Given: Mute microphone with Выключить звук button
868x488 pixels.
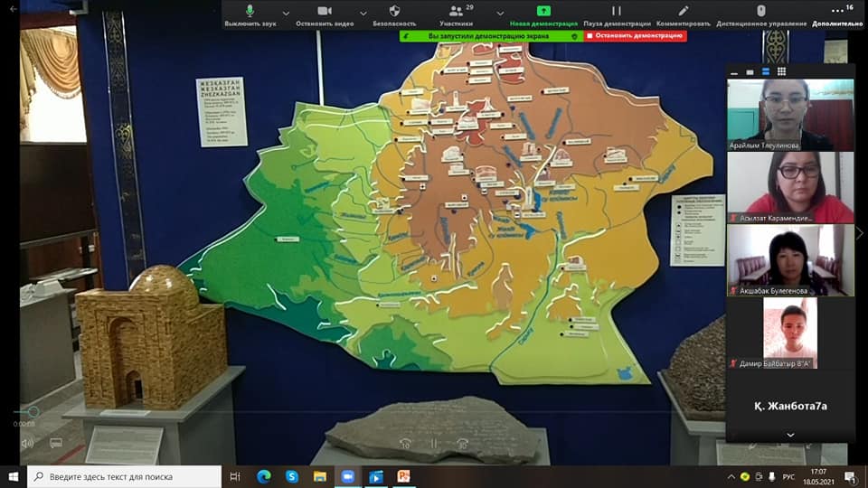Looking at the screenshot, I should [250, 14].
